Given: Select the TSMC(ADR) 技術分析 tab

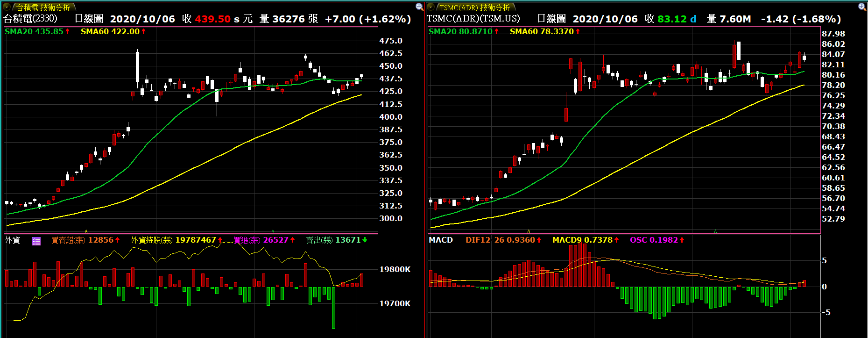Looking at the screenshot, I should 475,7.
